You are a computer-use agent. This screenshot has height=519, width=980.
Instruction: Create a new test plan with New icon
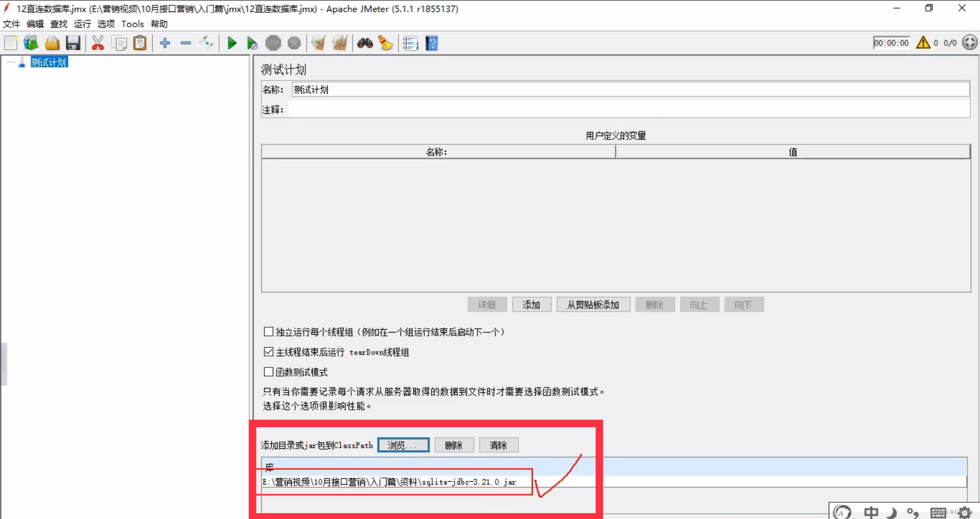(x=11, y=43)
